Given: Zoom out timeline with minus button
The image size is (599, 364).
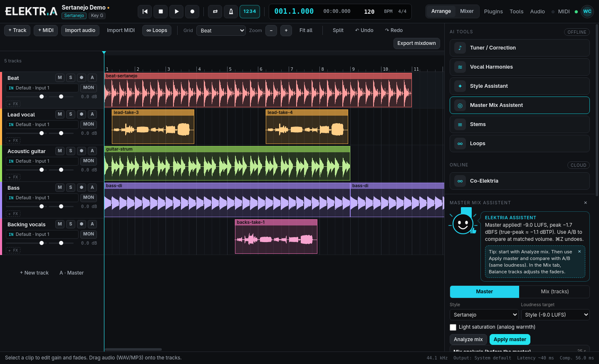Looking at the screenshot, I should [271, 30].
